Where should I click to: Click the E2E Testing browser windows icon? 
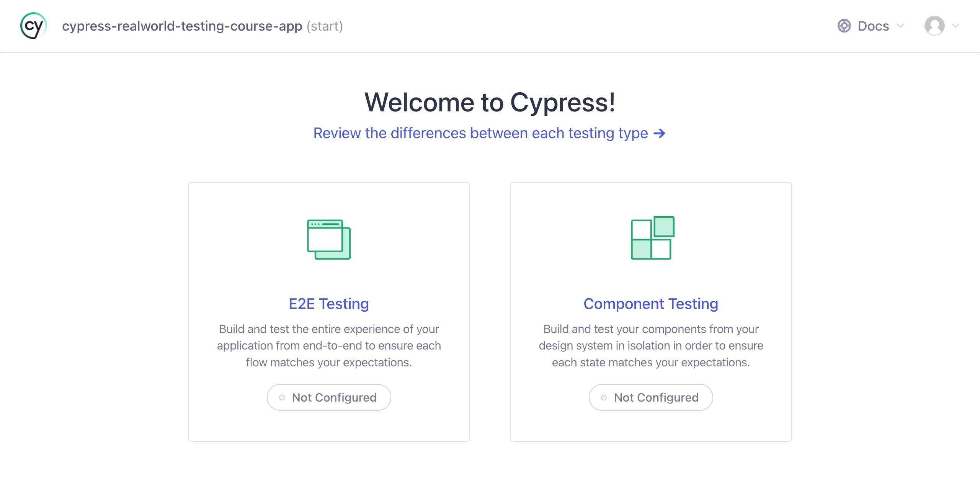click(x=328, y=239)
